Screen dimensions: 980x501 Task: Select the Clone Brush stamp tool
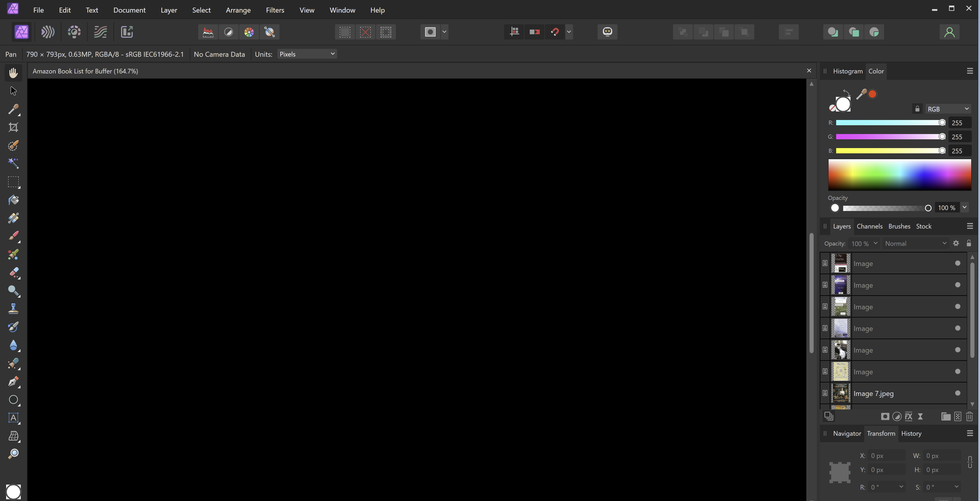click(13, 309)
